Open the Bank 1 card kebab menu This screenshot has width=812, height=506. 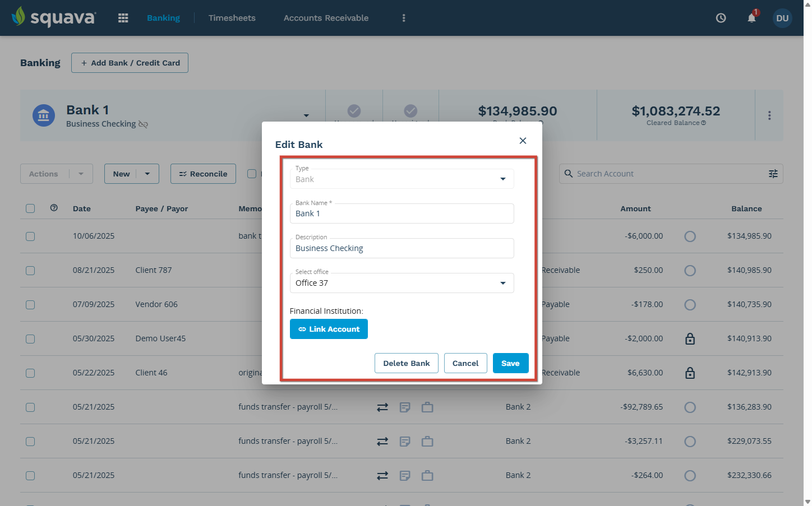769,115
